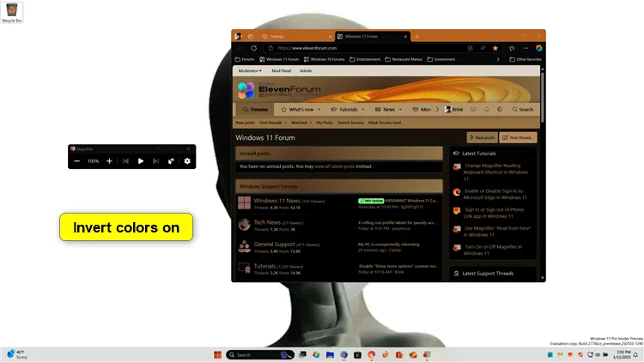Open Windows Start button on taskbar
Viewport: 644px width, 362px height.
(218, 355)
